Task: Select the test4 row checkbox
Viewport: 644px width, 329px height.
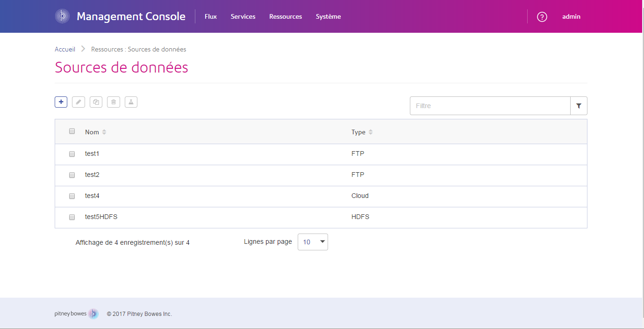Action: [72, 196]
